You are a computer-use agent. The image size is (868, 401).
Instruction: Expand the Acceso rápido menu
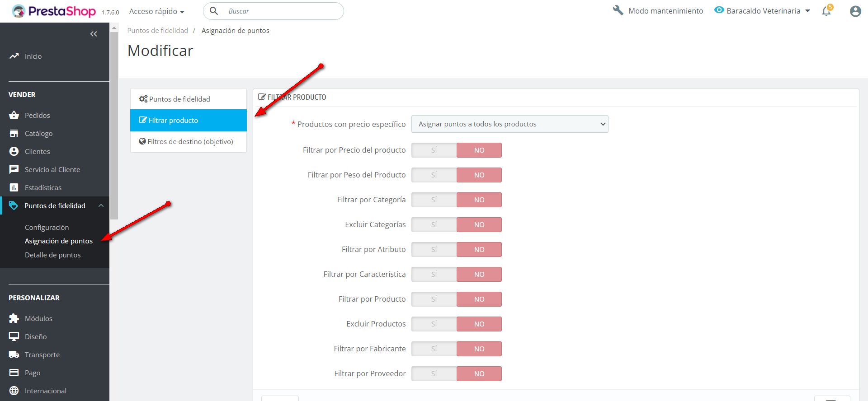[x=156, y=11]
